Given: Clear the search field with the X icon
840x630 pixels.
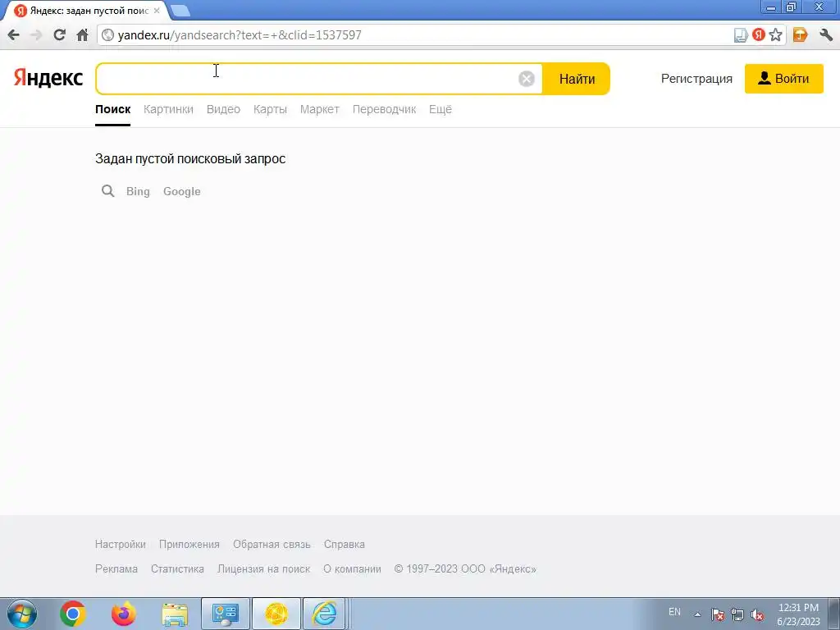Looking at the screenshot, I should [x=526, y=79].
